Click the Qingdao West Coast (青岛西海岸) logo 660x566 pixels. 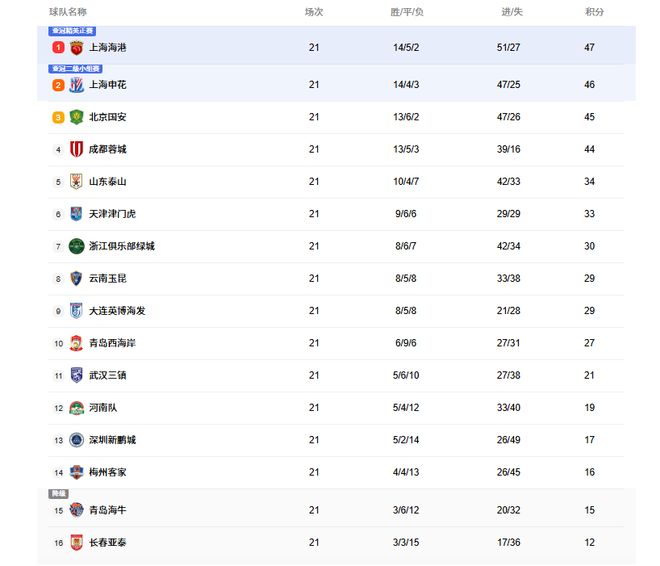[x=77, y=343]
